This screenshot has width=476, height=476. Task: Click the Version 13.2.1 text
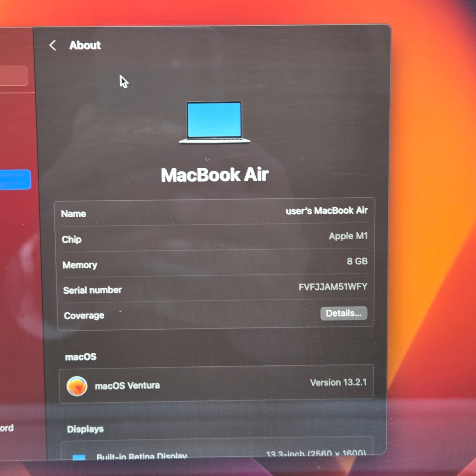(x=338, y=382)
